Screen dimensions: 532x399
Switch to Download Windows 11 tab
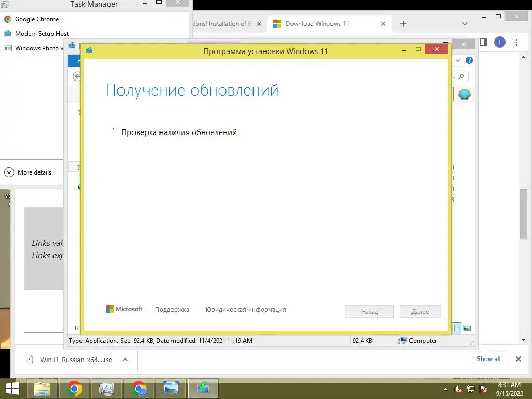[x=329, y=24]
